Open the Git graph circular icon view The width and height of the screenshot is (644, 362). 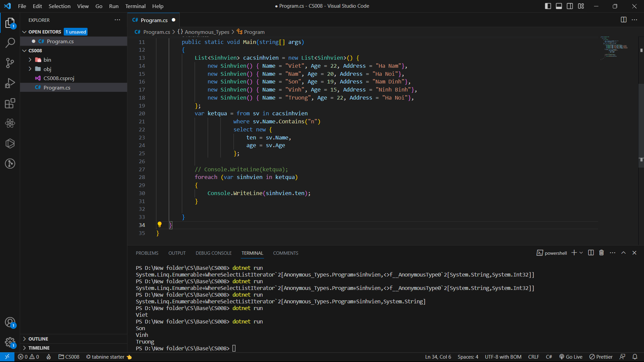click(x=10, y=164)
